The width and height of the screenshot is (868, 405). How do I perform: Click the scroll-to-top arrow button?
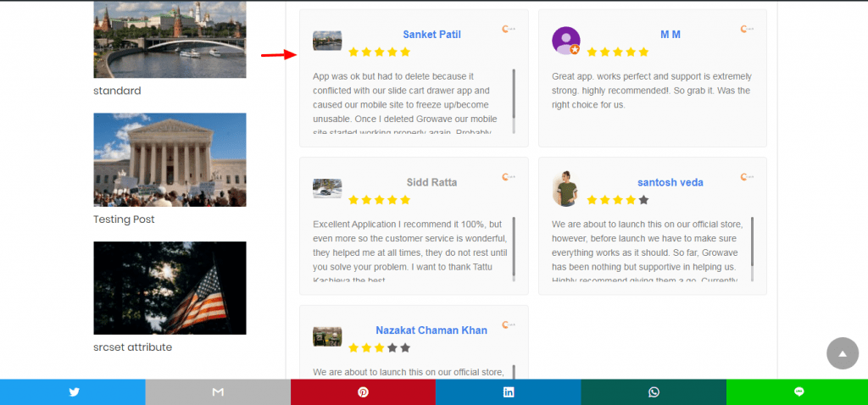click(x=842, y=353)
